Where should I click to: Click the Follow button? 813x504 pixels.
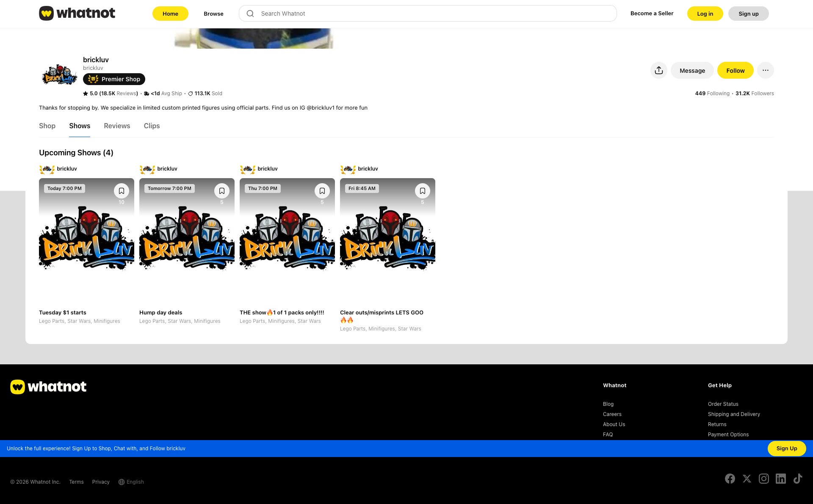pos(735,70)
